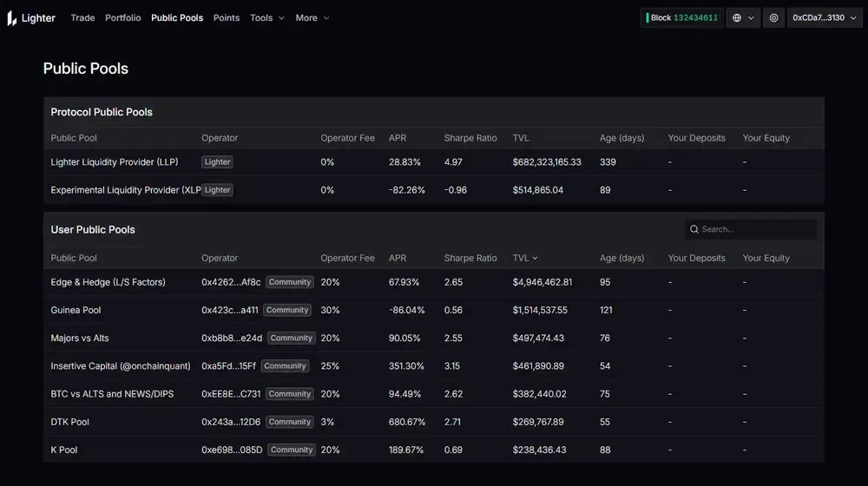Viewport: 868px width, 486px height.
Task: Open the globe language selector
Action: (x=737, y=18)
